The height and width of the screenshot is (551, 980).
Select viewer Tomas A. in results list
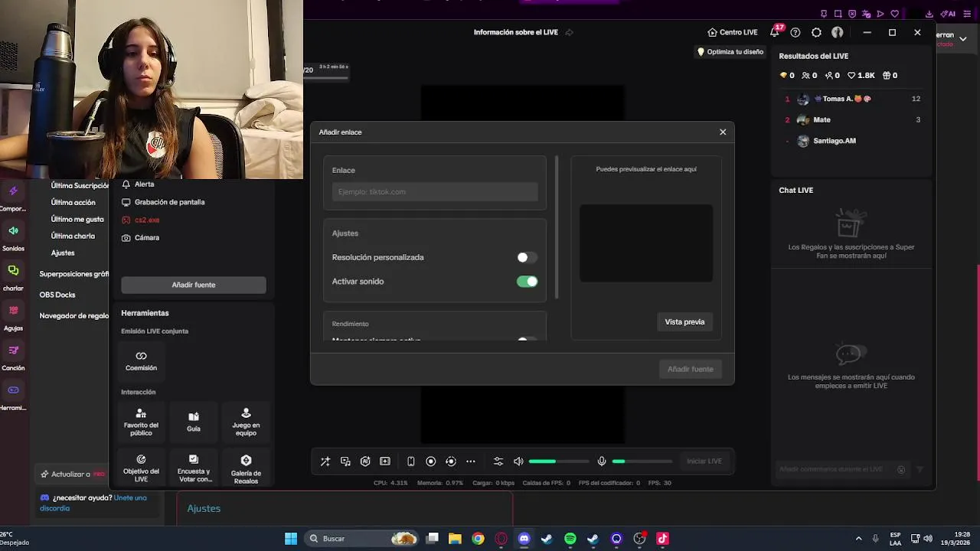pyautogui.click(x=853, y=99)
